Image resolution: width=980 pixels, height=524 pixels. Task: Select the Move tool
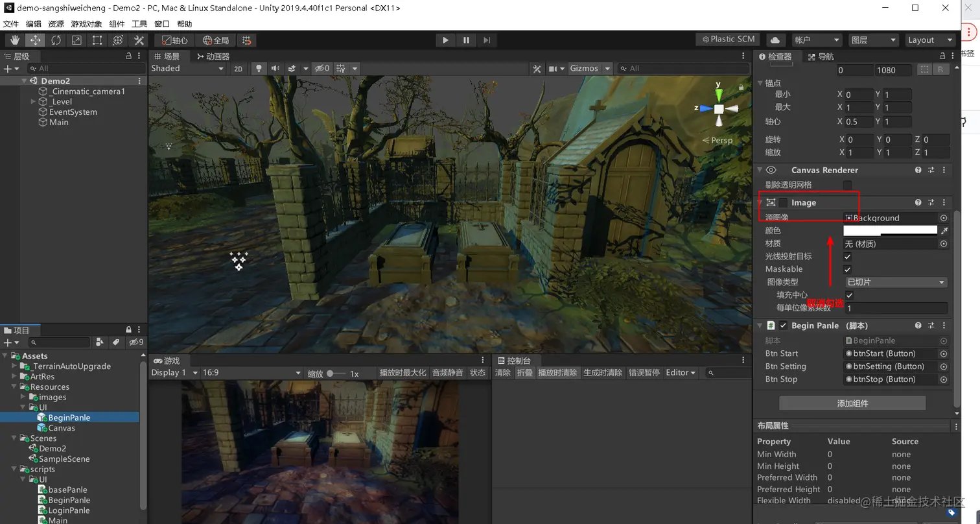[x=35, y=40]
